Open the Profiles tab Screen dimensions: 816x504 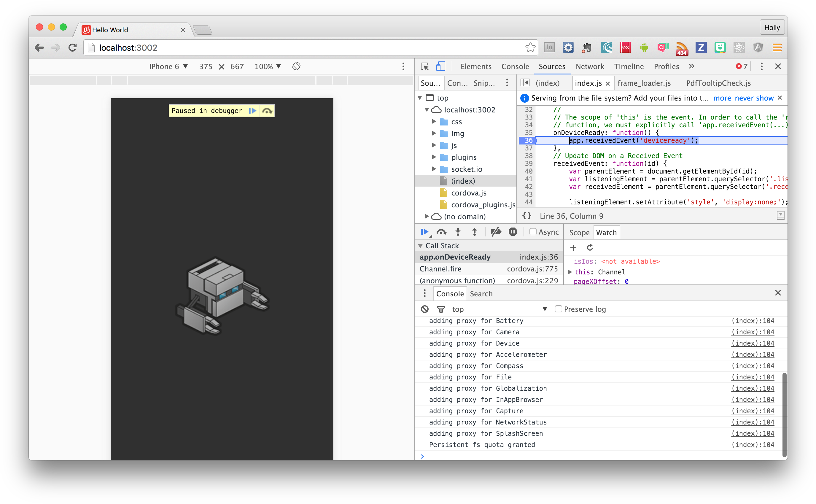click(666, 66)
